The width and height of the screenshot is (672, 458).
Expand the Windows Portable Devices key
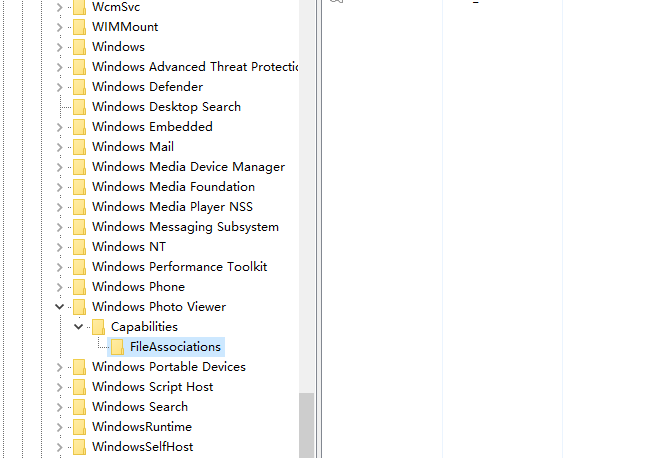coord(60,367)
